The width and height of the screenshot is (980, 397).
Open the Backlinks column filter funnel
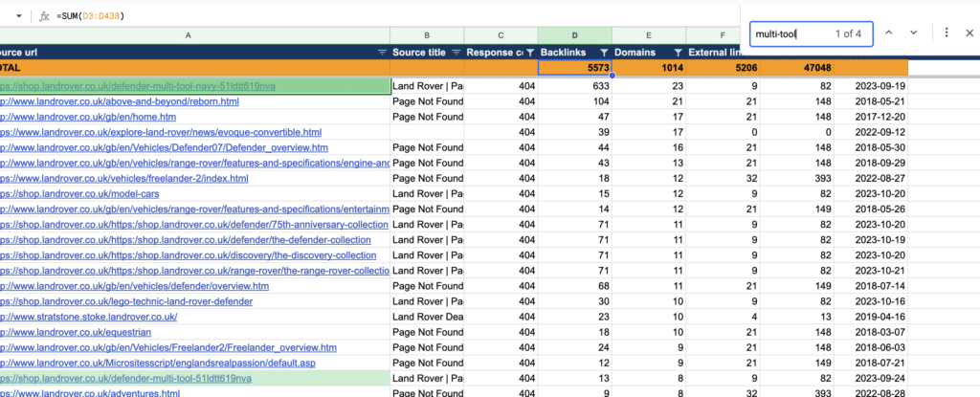(x=604, y=53)
